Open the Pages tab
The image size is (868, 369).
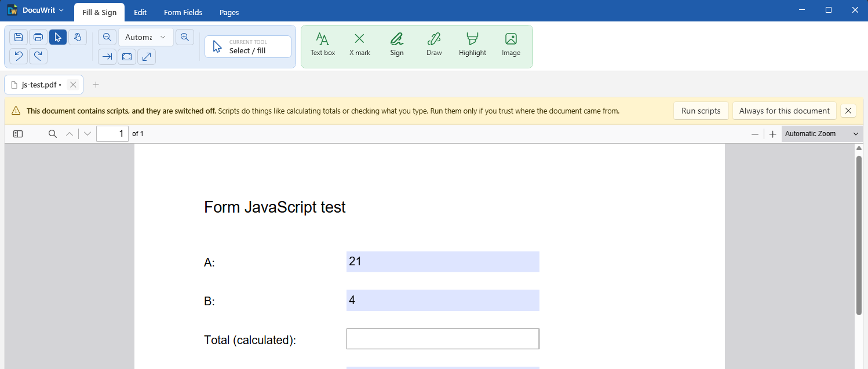[x=229, y=12]
